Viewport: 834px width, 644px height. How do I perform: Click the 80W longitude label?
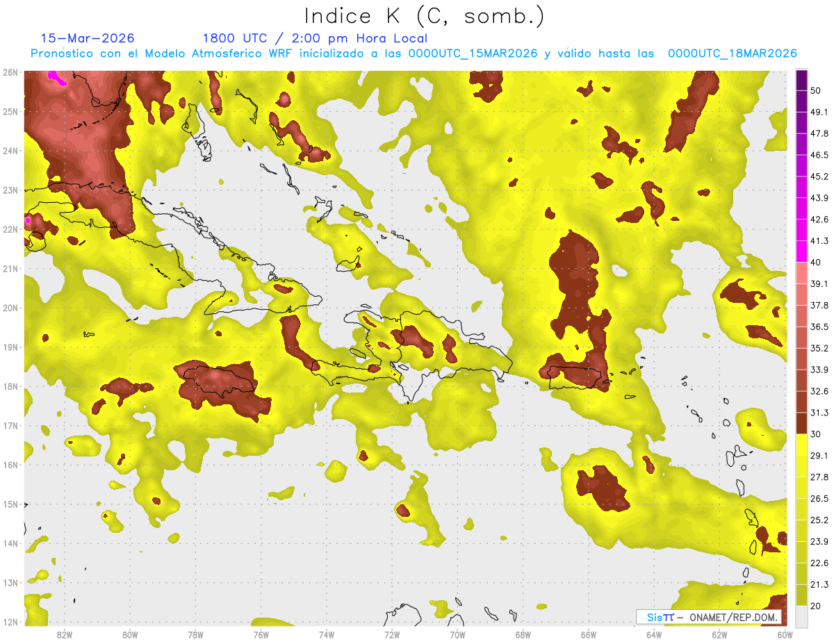coord(129,634)
